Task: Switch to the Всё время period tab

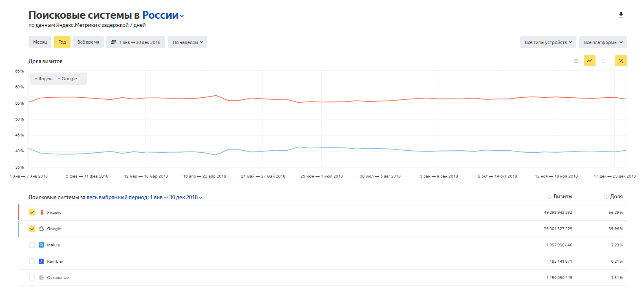Action: coord(88,42)
